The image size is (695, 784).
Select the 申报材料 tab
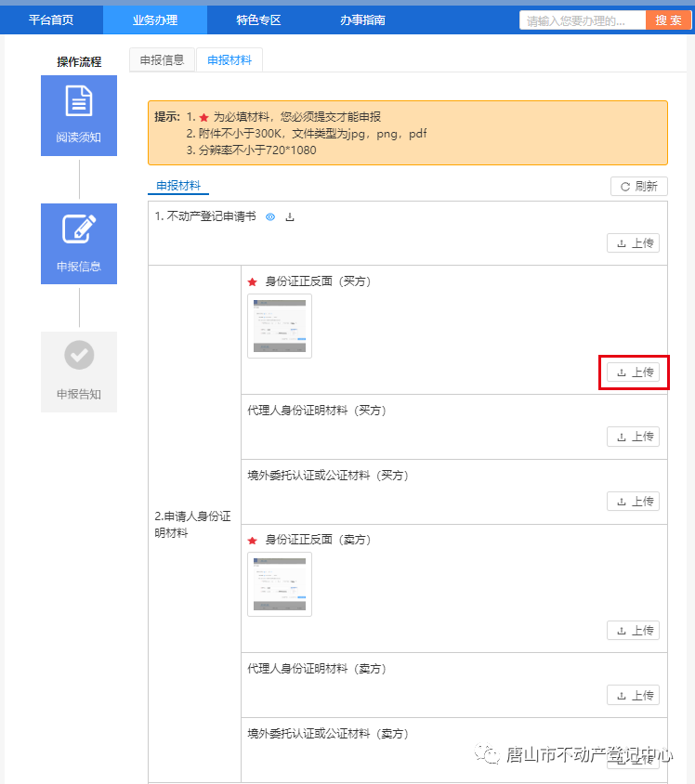229,60
